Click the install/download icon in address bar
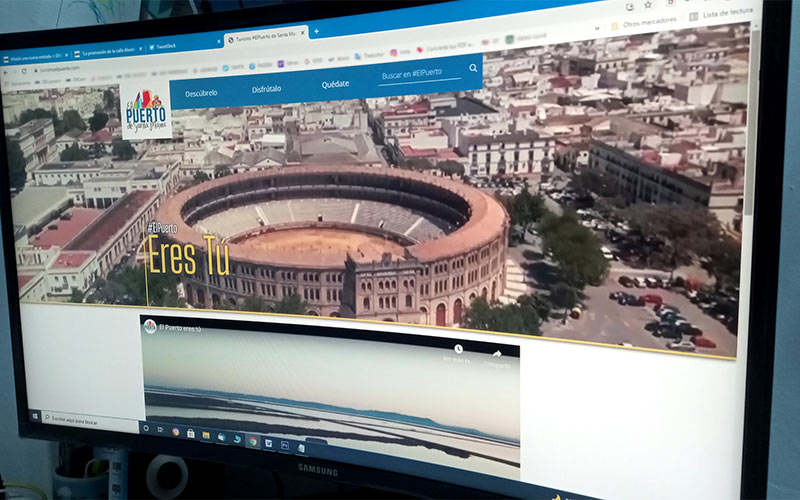The height and width of the screenshot is (500, 800). pos(630,7)
